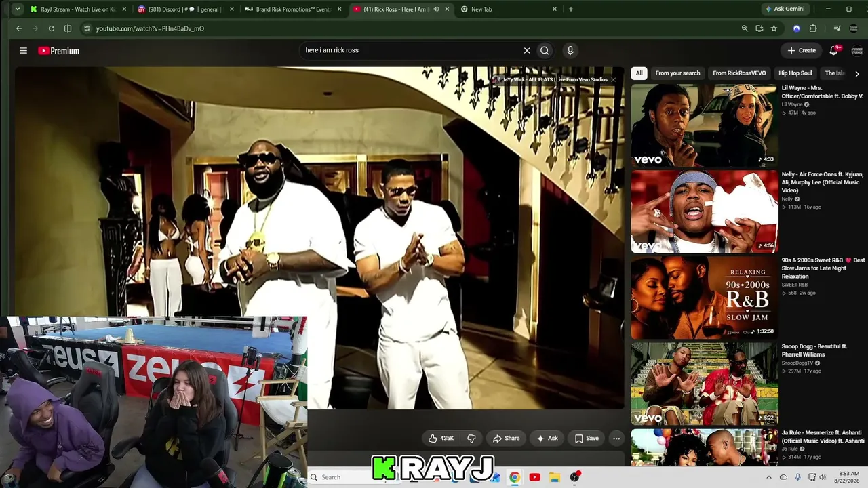Viewport: 868px width, 488px height.
Task: Open the tab search dropdown
Action: click(x=17, y=9)
